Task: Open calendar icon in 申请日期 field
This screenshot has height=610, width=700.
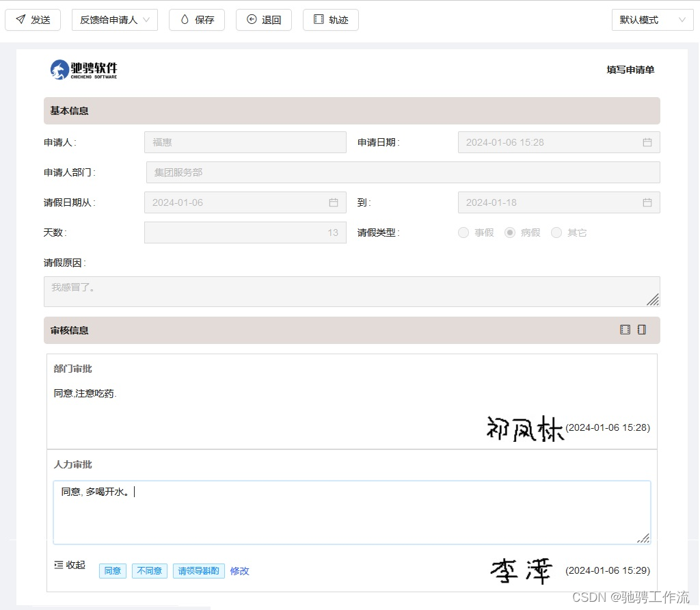Action: pyautogui.click(x=647, y=142)
